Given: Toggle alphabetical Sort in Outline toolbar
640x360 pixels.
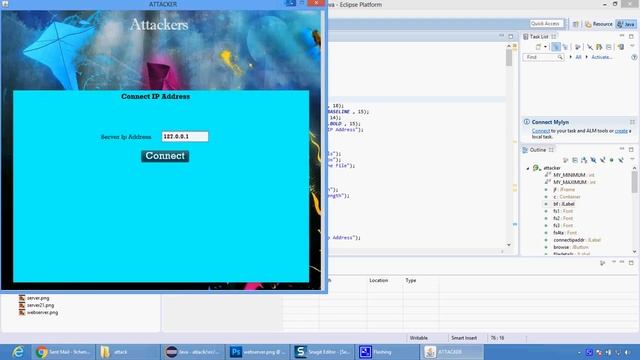Looking at the screenshot, I should pos(584,160).
